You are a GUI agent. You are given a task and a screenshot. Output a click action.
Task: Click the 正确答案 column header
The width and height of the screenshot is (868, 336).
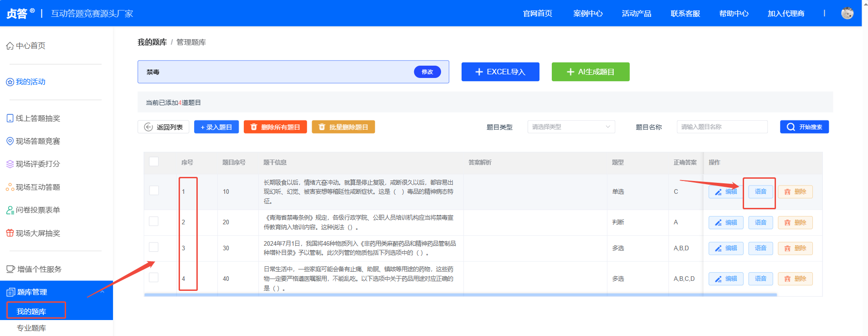pyautogui.click(x=685, y=162)
